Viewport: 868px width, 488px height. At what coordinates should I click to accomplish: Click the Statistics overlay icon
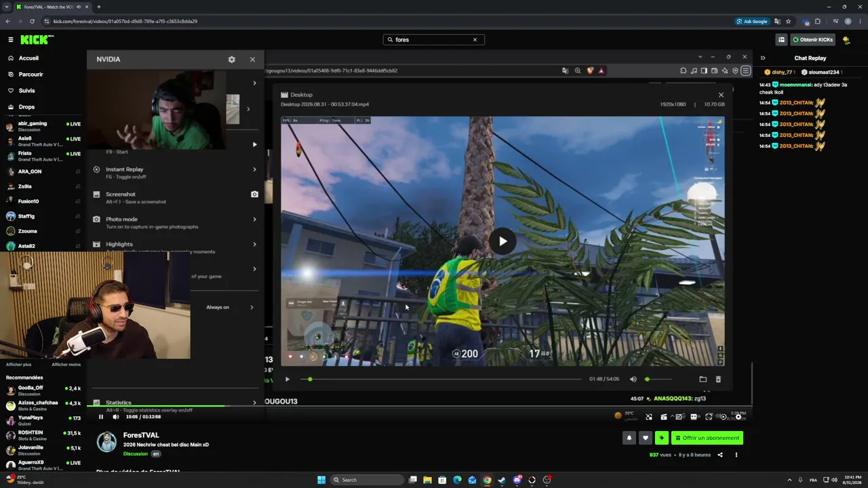[x=96, y=403]
